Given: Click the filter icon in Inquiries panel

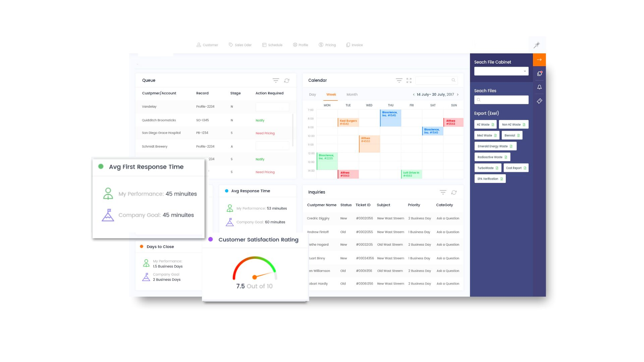Looking at the screenshot, I should [443, 192].
